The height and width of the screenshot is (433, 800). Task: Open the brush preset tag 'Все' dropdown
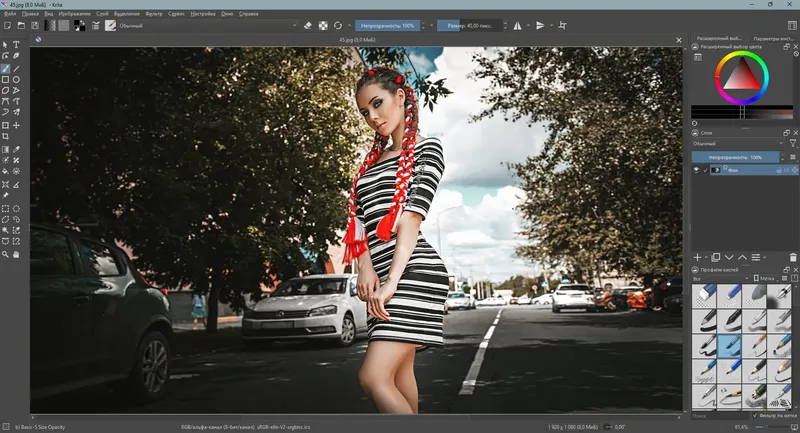pos(720,278)
